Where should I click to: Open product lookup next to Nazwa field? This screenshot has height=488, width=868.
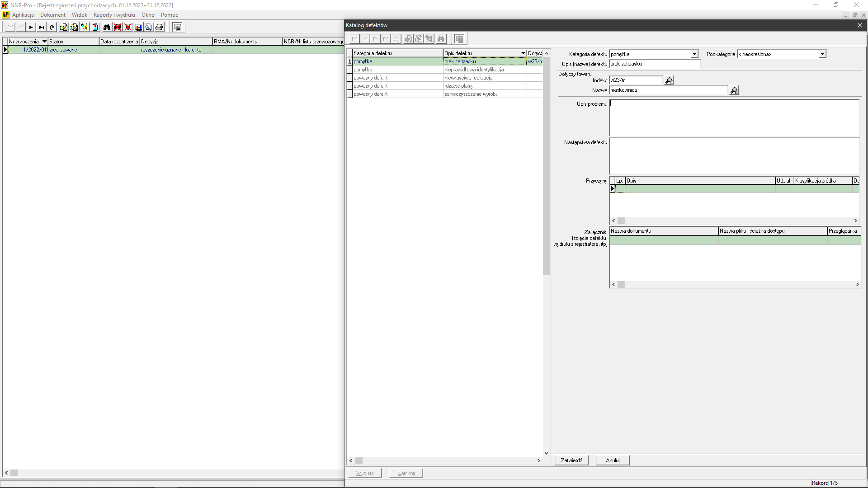[734, 91]
